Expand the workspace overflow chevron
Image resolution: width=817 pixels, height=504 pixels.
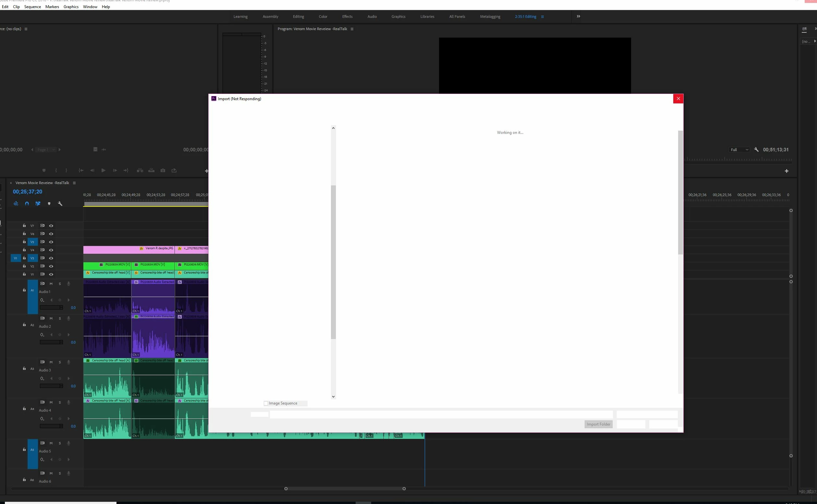[x=578, y=16]
